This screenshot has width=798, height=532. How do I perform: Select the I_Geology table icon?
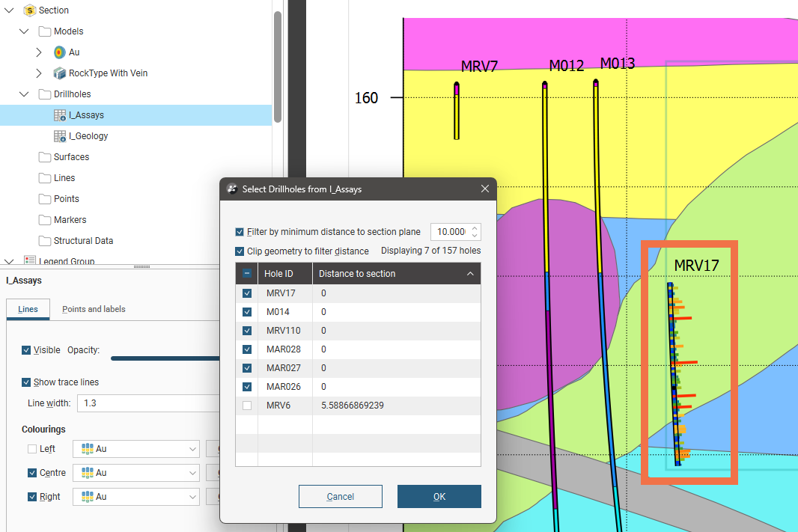(x=60, y=136)
